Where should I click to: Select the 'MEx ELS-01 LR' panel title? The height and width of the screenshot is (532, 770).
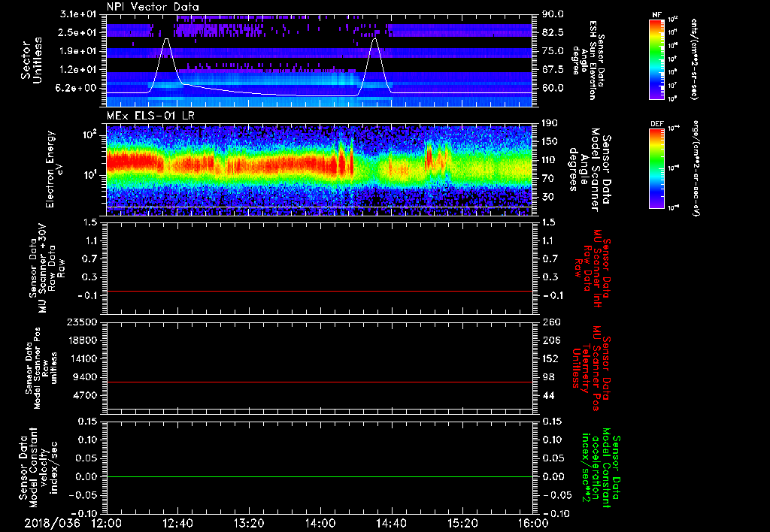tap(151, 116)
